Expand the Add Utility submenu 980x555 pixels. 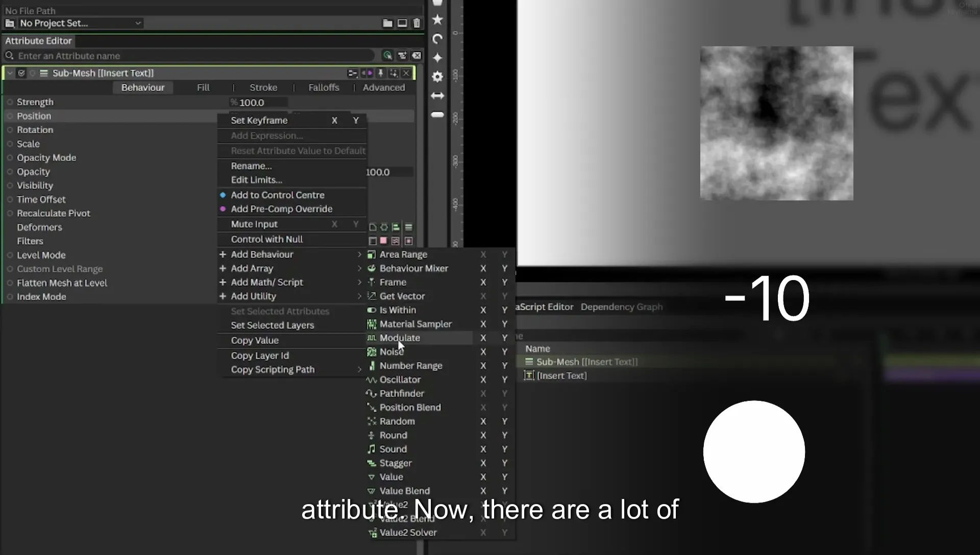(x=292, y=296)
